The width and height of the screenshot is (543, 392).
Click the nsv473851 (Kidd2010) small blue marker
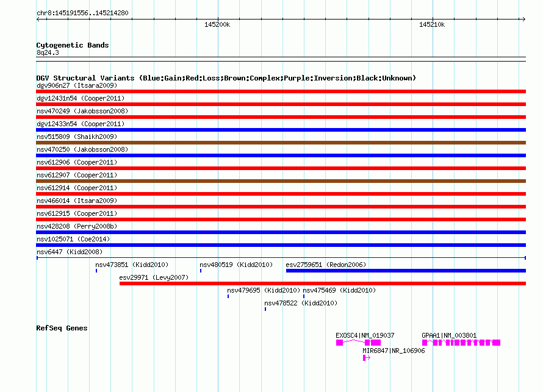tap(96, 271)
